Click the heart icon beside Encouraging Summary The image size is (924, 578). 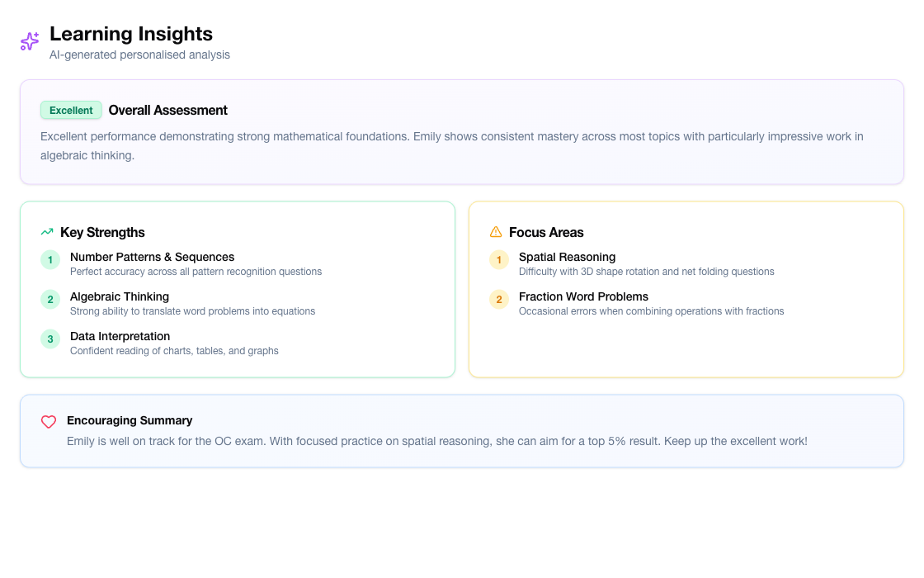48,422
